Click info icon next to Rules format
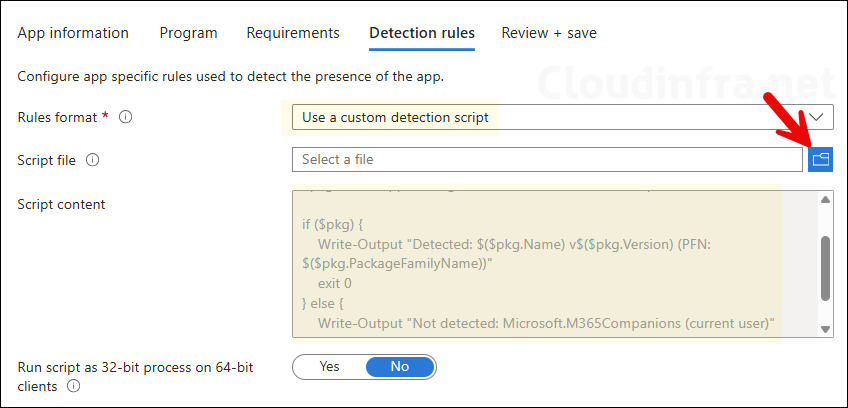The width and height of the screenshot is (848, 408). click(x=126, y=117)
